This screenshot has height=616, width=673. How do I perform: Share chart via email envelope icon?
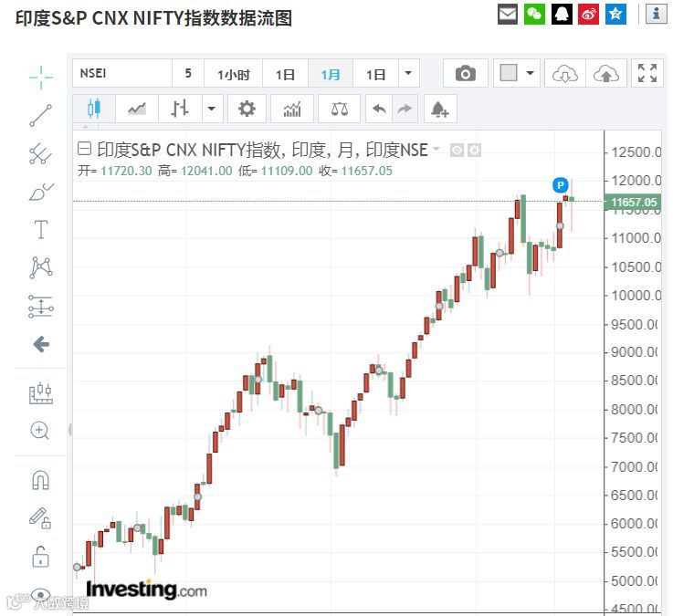click(508, 15)
